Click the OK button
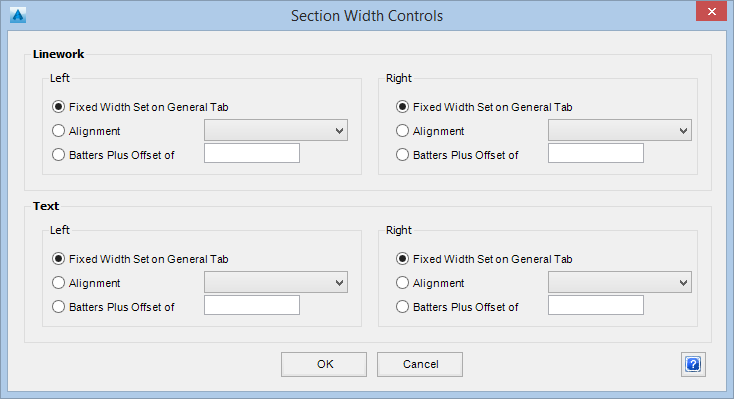The height and width of the screenshot is (399, 734). (324, 364)
